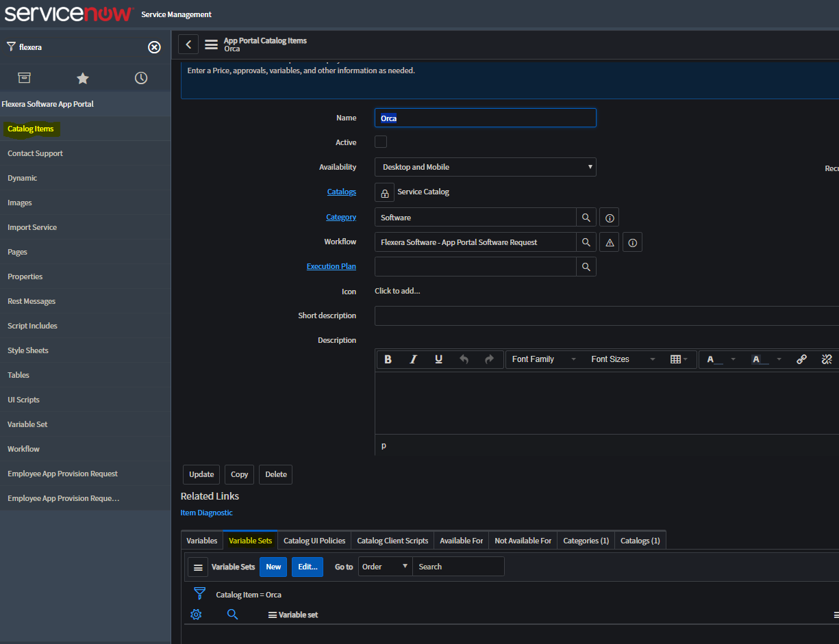Viewport: 839px width, 644px height.
Task: Open Catalog Items in navigator
Action: coord(31,129)
